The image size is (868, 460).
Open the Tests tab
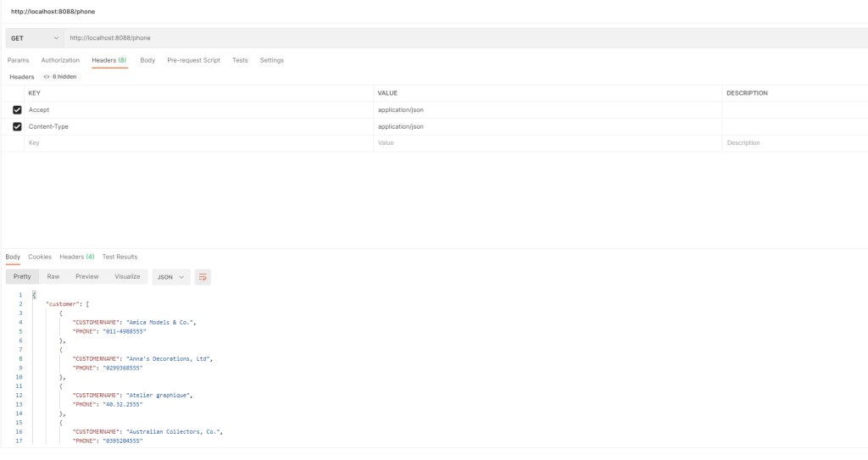(x=240, y=60)
